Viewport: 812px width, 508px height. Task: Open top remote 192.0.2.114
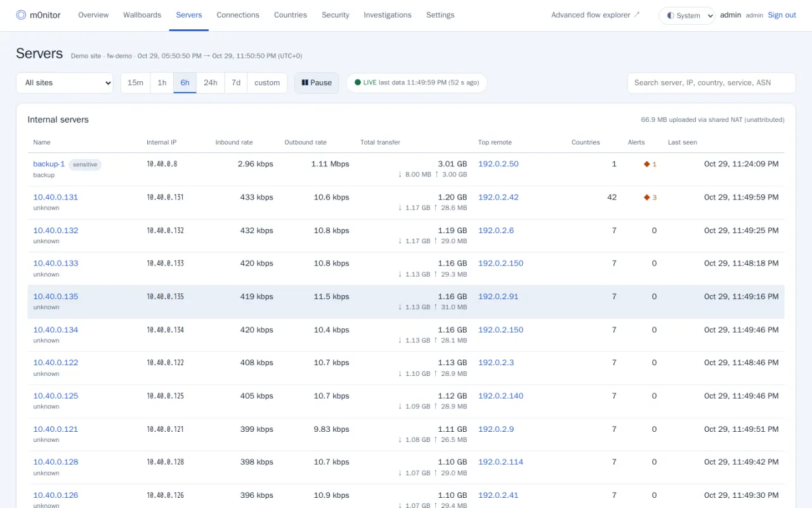501,462
